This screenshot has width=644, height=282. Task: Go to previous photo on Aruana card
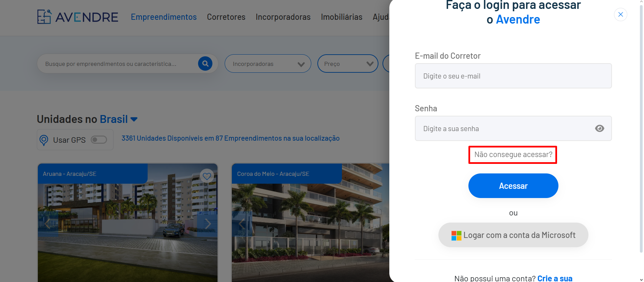coord(48,224)
